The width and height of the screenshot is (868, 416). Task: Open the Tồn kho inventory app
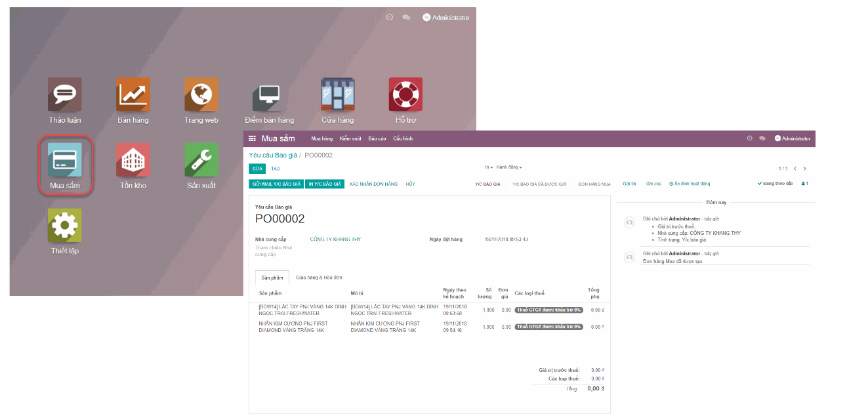click(x=133, y=159)
